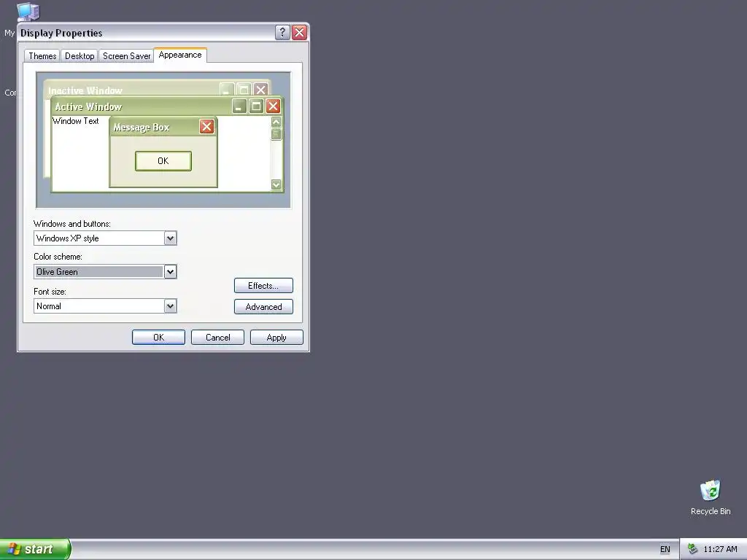Open the Start menu
The width and height of the screenshot is (747, 560).
(x=35, y=549)
